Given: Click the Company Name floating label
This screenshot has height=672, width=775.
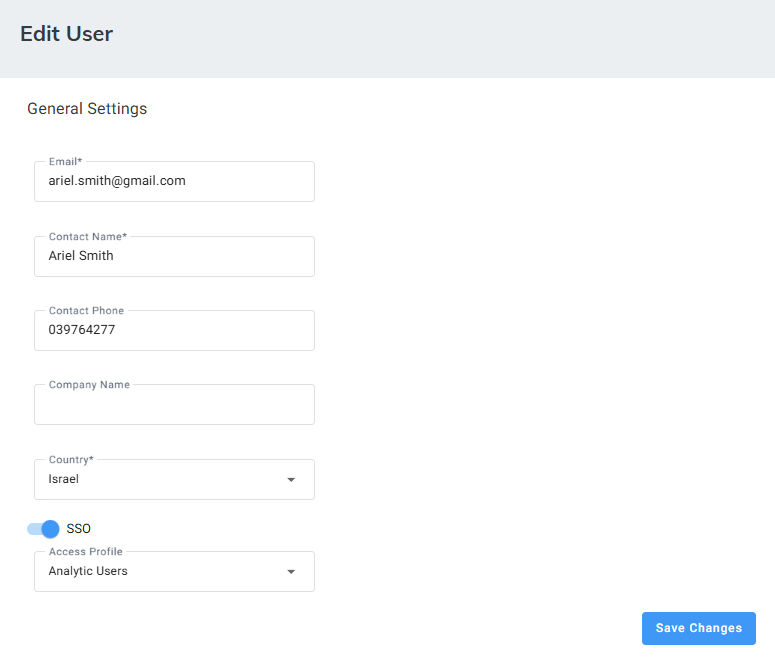Looking at the screenshot, I should [x=89, y=385].
